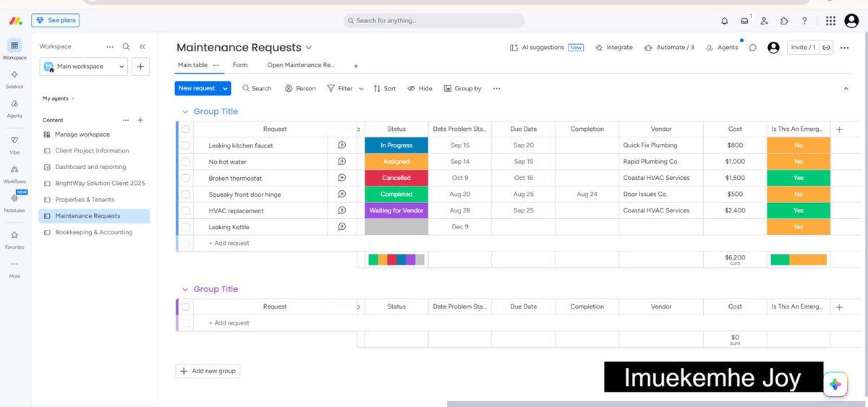Image resolution: width=868 pixels, height=407 pixels.
Task: Check the Leaking kitchen faucet row
Action: pos(186,145)
